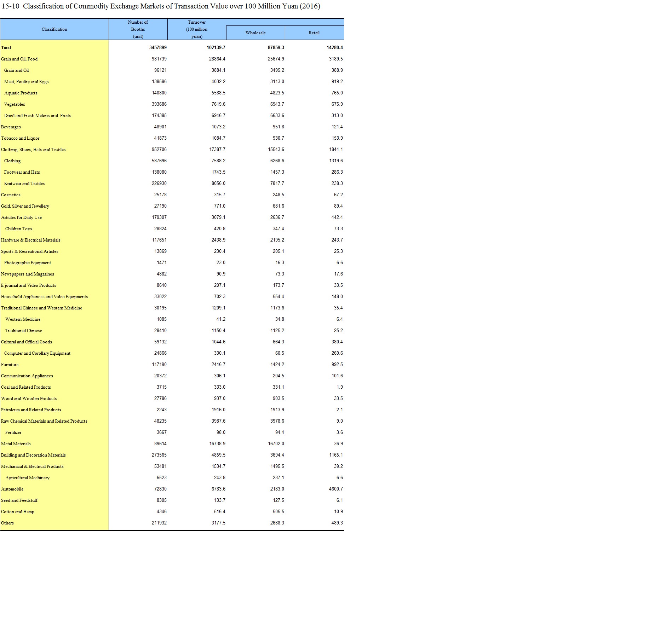649x644 pixels.
Task: Select the Wholesale sub-header cell
Action: (255, 33)
